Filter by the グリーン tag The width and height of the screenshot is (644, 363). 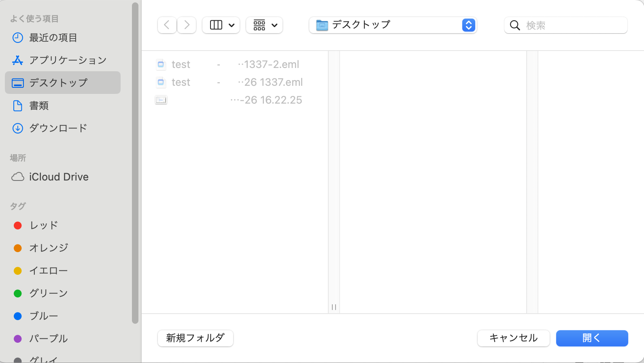tap(63, 293)
